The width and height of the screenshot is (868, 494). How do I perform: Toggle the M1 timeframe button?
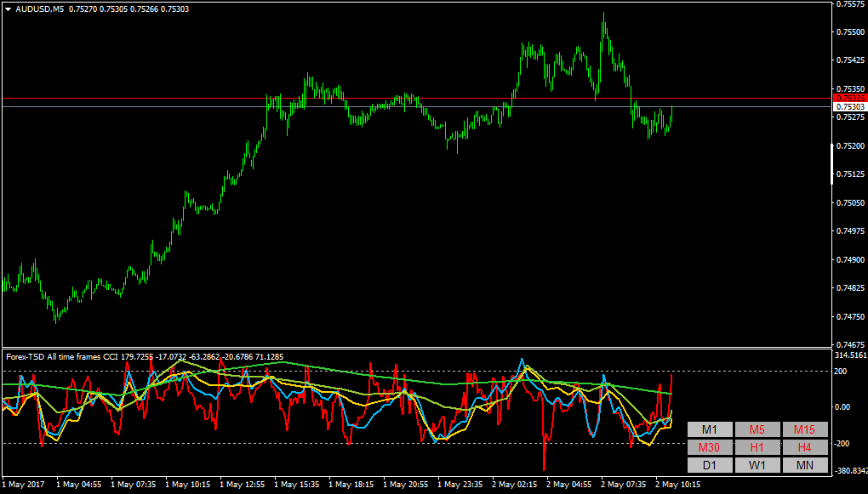[x=710, y=429]
